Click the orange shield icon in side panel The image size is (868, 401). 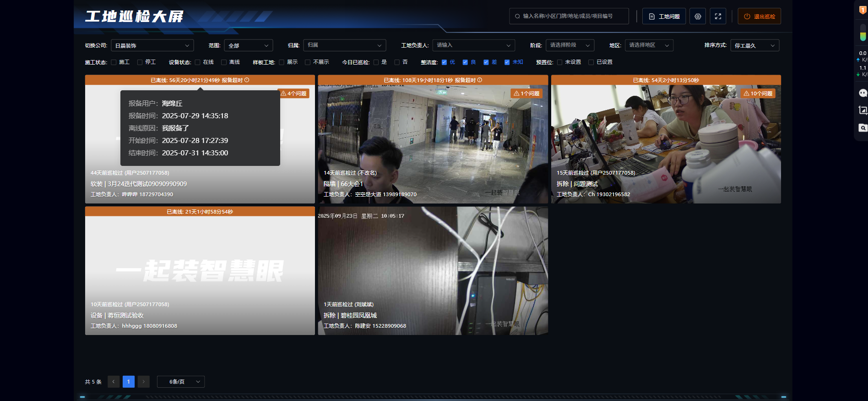click(863, 10)
